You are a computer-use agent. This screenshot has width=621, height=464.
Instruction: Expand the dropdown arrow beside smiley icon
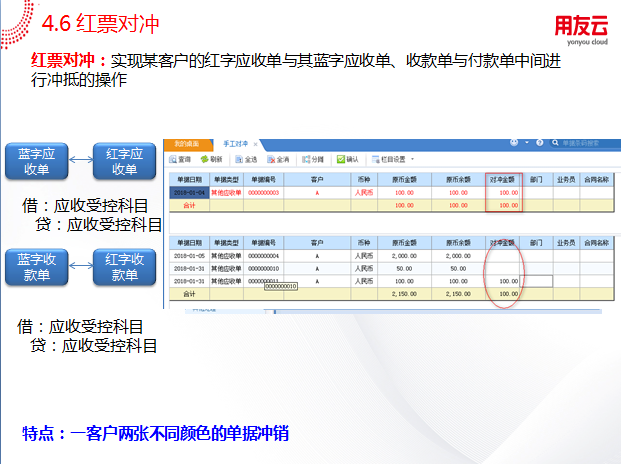[527, 143]
